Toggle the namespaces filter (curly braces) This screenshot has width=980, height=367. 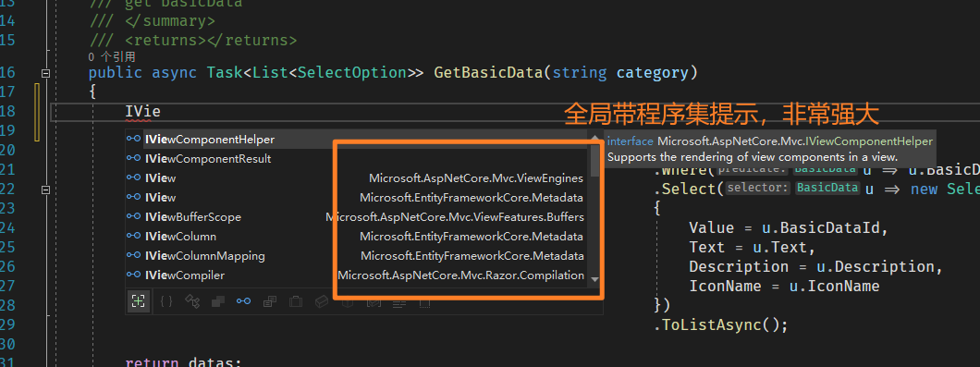coord(166,301)
